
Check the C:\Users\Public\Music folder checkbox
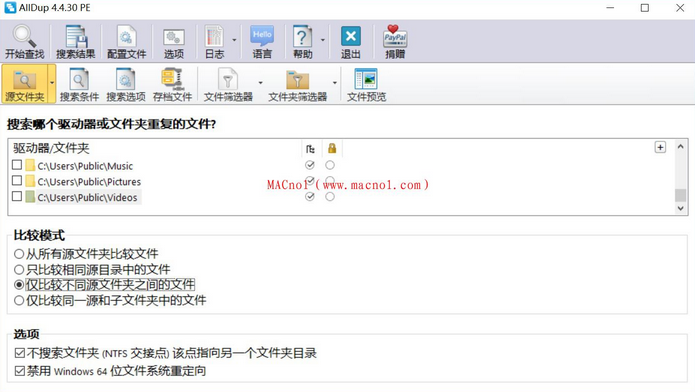pyautogui.click(x=17, y=165)
